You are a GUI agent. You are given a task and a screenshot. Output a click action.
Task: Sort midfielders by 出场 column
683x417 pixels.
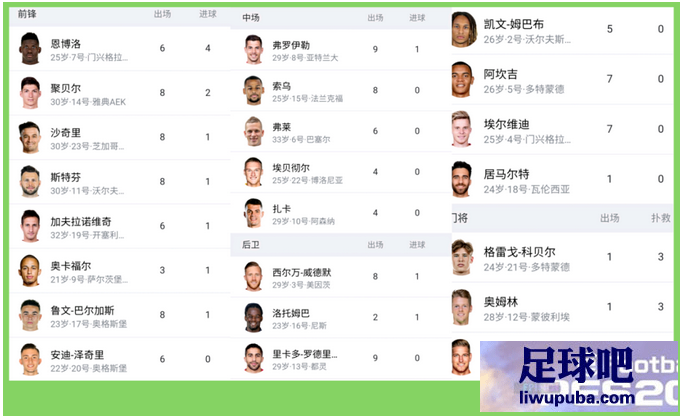375,18
